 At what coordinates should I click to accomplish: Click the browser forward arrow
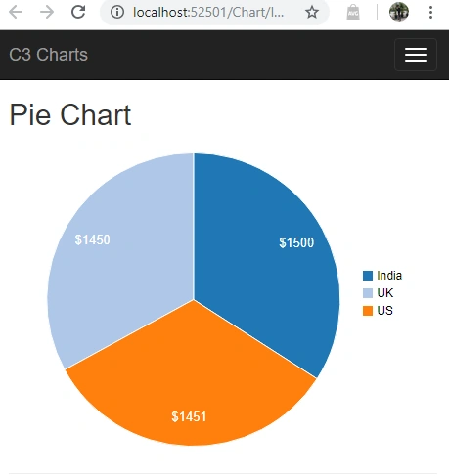(47, 12)
